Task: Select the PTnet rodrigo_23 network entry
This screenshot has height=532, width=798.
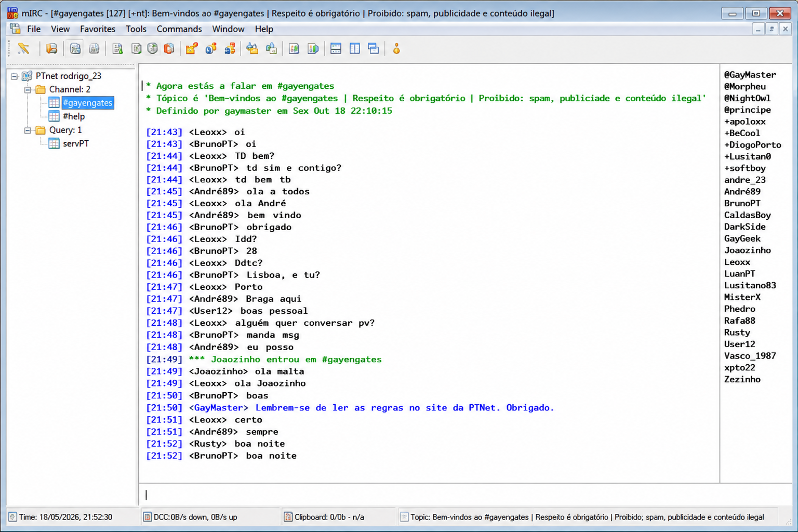Action: 69,76
